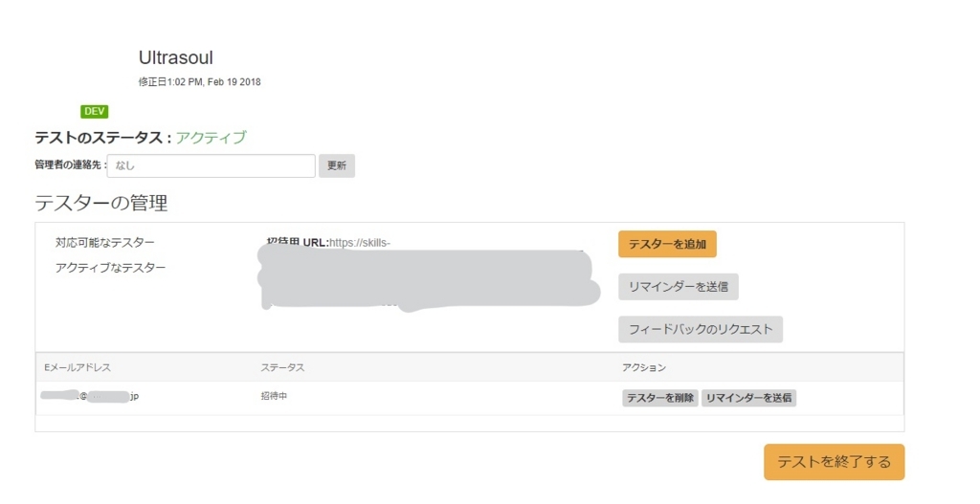Image resolution: width=980 pixels, height=504 pixels.
Task: Focus the 管理者の連絡先 input field
Action: (212, 165)
